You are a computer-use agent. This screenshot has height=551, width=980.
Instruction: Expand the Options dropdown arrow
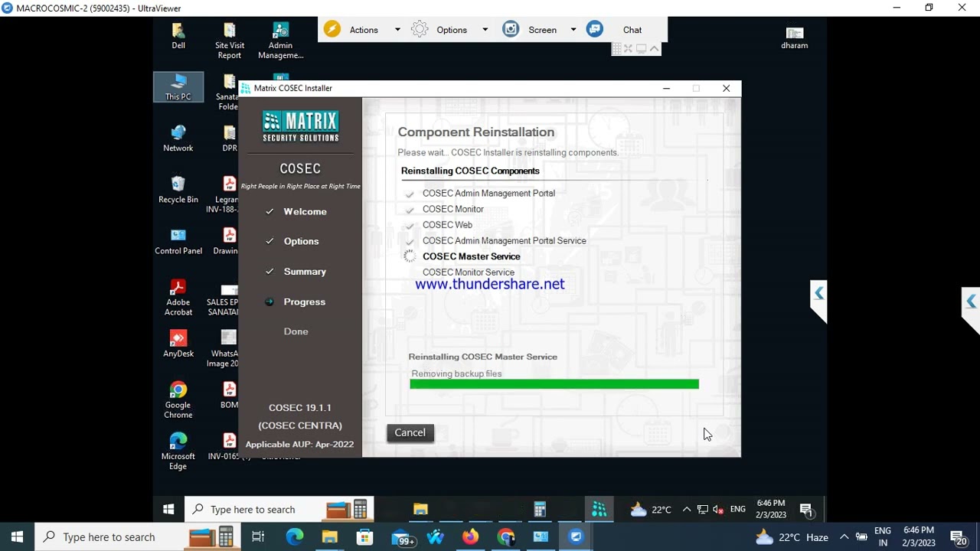click(485, 30)
